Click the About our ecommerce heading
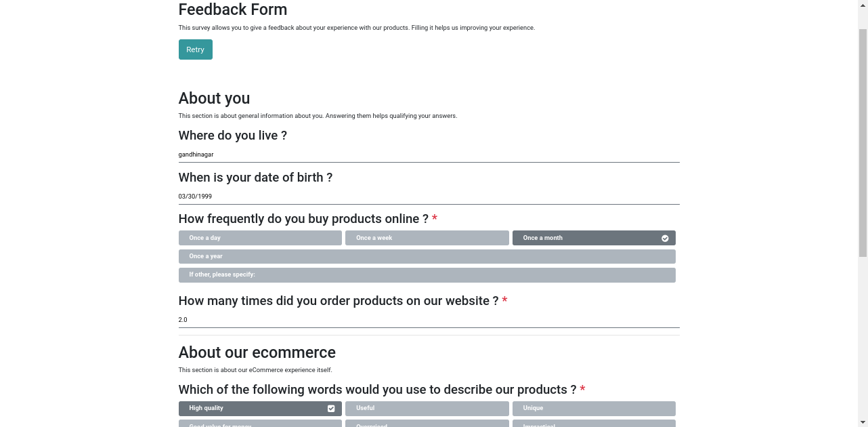The image size is (868, 427). click(257, 352)
